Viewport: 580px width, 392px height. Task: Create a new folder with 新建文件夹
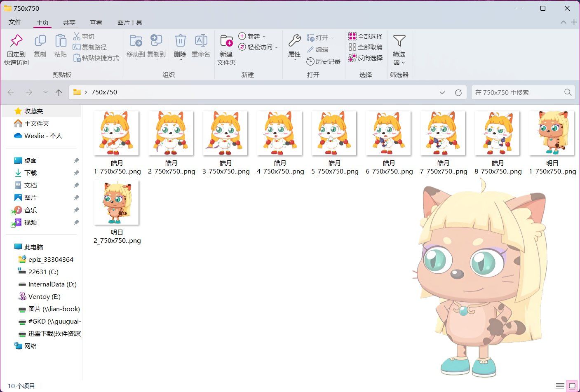pos(226,50)
